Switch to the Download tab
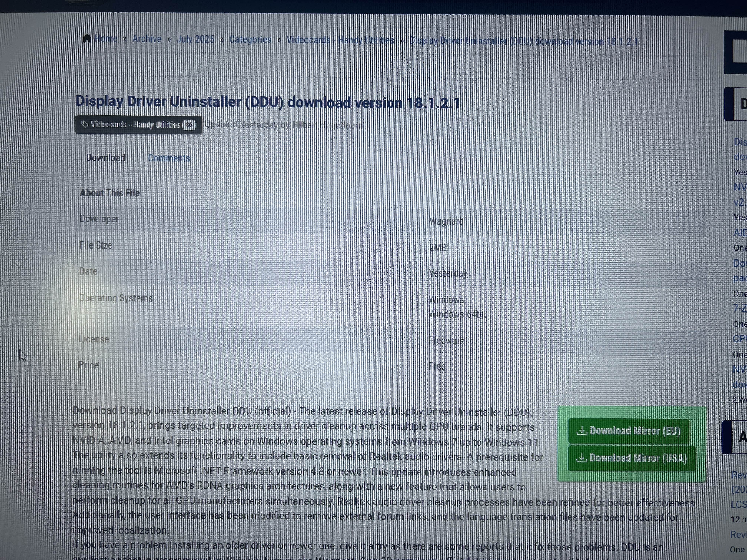Image resolution: width=747 pixels, height=560 pixels. click(x=106, y=158)
